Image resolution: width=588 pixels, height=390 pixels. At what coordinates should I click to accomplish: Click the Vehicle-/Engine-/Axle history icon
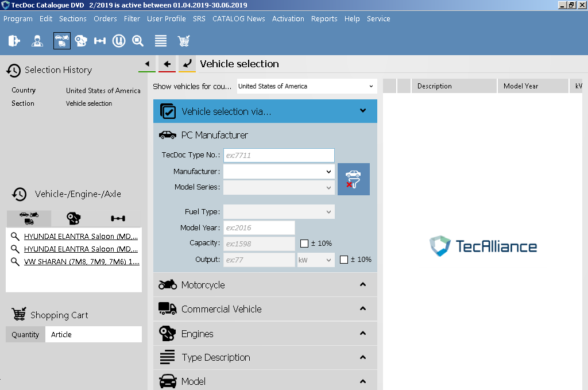(x=19, y=194)
